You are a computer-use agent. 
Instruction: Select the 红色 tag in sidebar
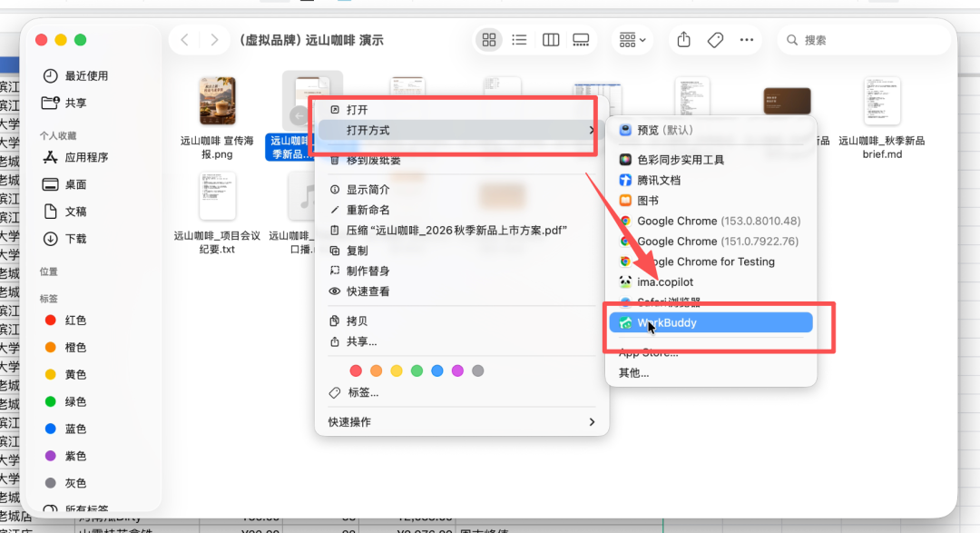64,321
